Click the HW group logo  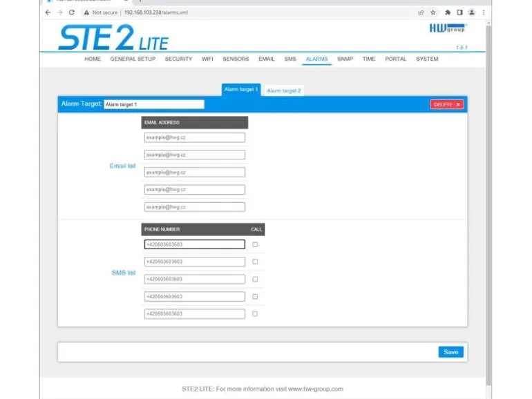point(448,28)
